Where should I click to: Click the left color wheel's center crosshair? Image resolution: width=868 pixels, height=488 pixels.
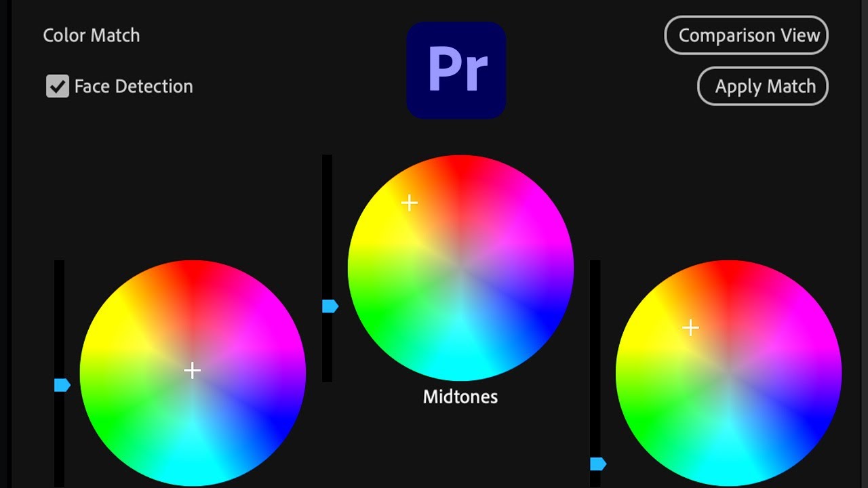click(x=193, y=370)
